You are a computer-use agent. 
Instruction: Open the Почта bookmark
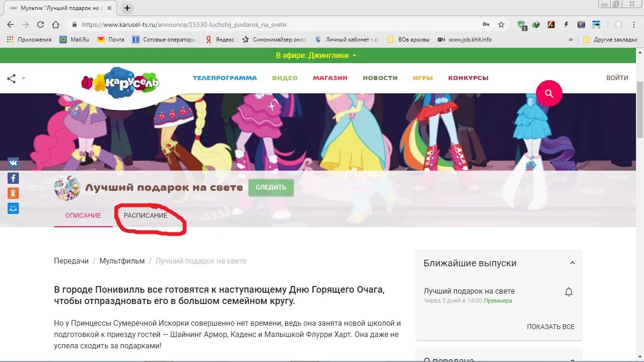[x=111, y=40]
